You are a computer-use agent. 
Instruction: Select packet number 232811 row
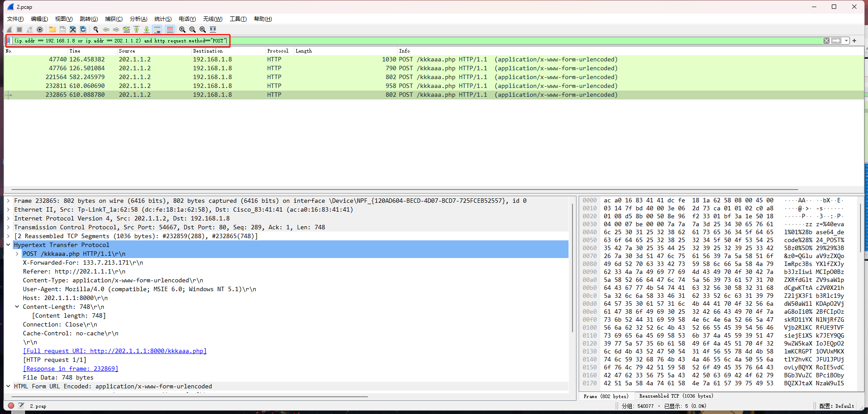(x=434, y=86)
